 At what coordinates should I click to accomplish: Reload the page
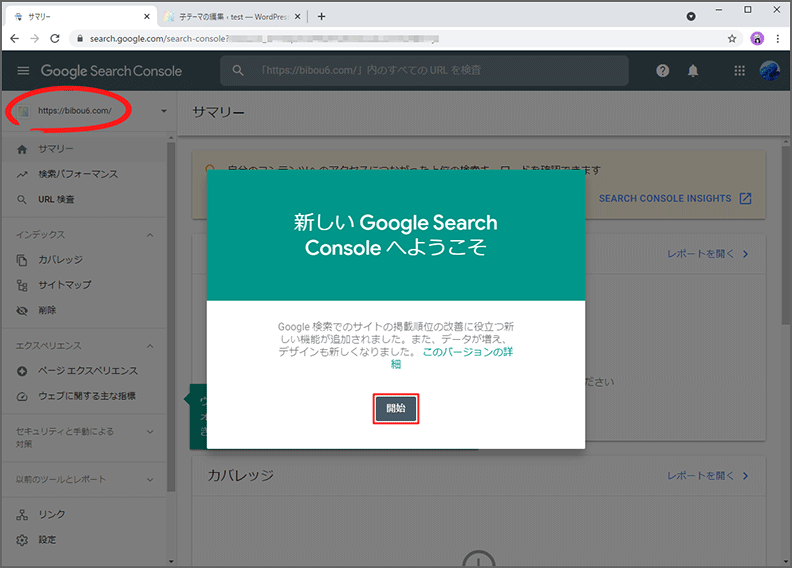[55, 38]
